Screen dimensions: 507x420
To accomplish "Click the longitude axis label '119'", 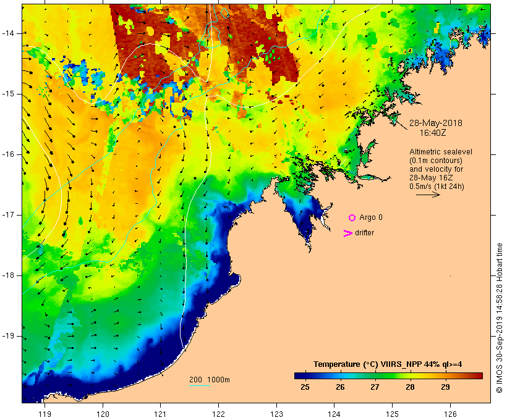I will (45, 414).
